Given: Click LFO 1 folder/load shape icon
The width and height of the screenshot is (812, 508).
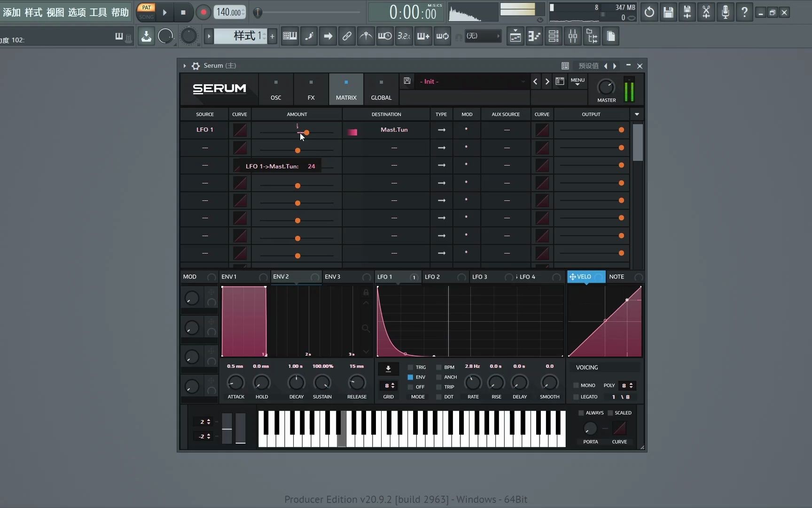Looking at the screenshot, I should click(x=388, y=369).
